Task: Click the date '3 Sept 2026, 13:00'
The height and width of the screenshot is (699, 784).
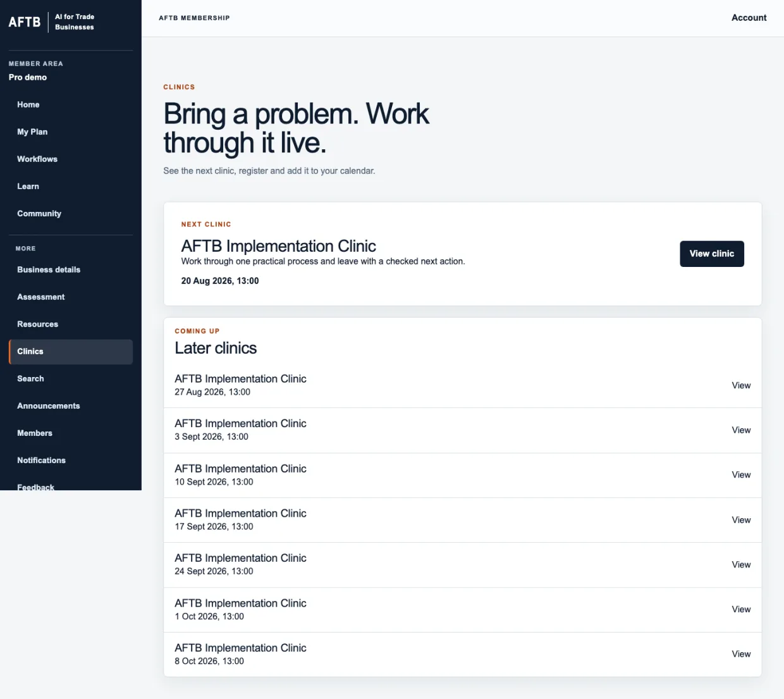Action: tap(211, 437)
